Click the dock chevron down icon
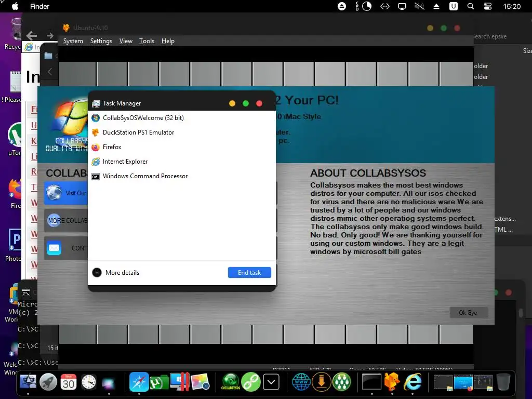The image size is (532, 399). coord(271,382)
